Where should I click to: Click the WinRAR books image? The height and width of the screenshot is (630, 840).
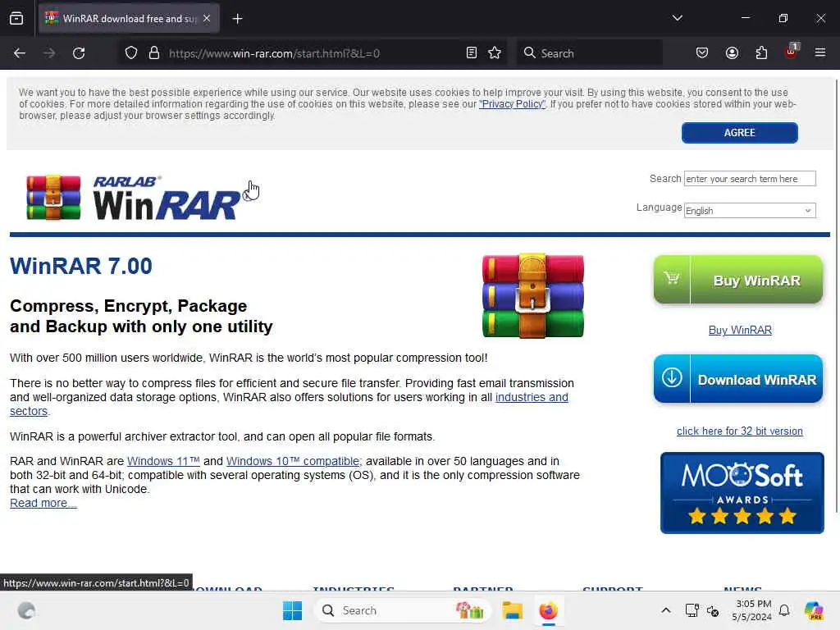tap(533, 295)
